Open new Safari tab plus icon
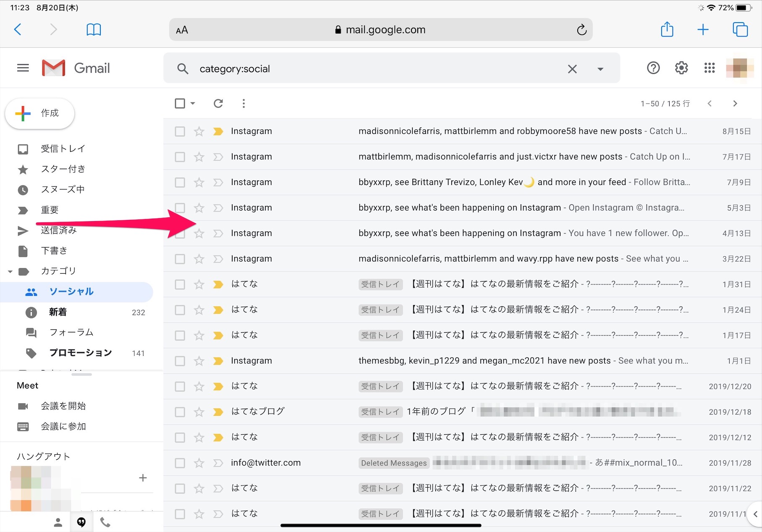This screenshot has height=532, width=762. [x=703, y=29]
